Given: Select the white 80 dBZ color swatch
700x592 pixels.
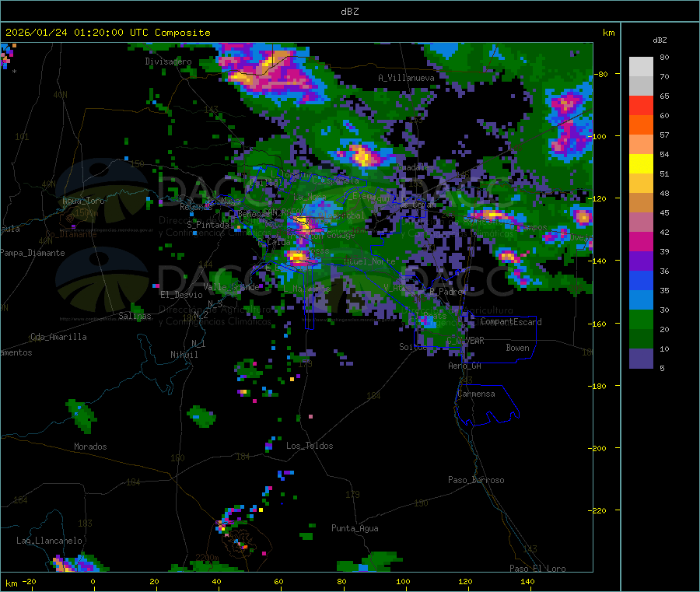Looking at the screenshot, I should 641,67.
